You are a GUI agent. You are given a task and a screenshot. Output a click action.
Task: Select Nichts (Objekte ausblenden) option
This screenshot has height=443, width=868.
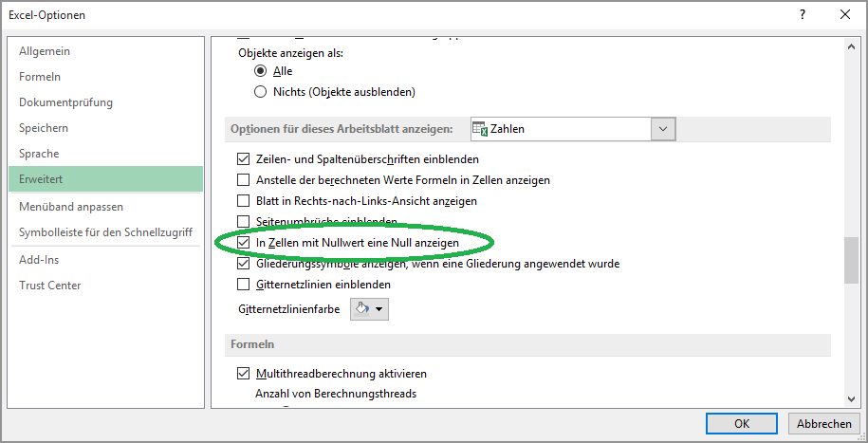[260, 92]
